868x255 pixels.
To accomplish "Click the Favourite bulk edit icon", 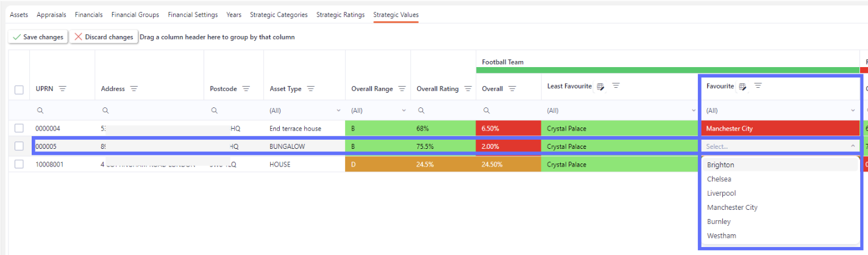I will [742, 87].
